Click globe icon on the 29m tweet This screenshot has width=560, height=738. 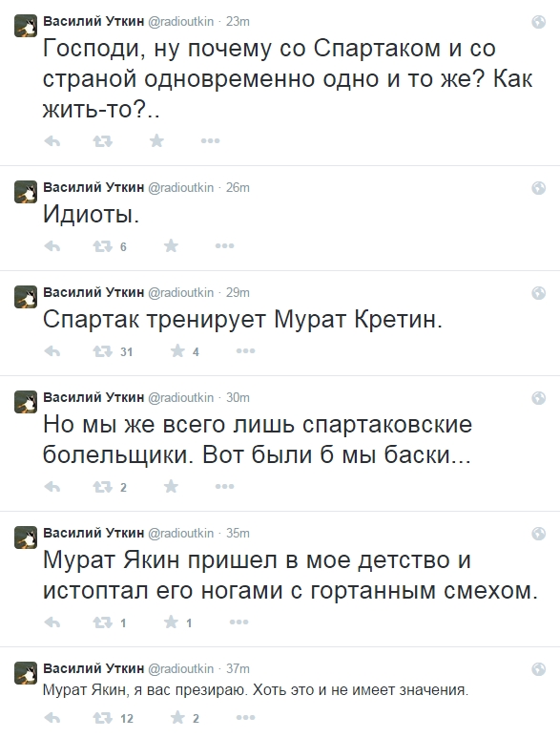[x=538, y=293]
